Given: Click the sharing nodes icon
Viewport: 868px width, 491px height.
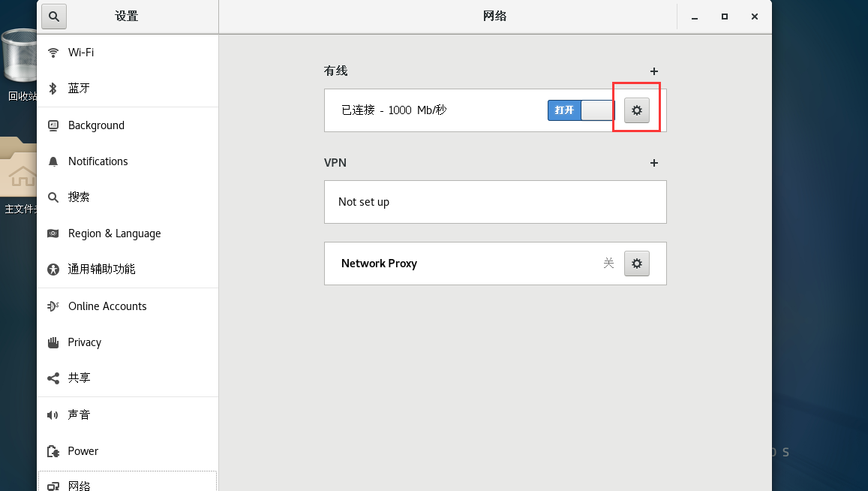Looking at the screenshot, I should coord(53,378).
